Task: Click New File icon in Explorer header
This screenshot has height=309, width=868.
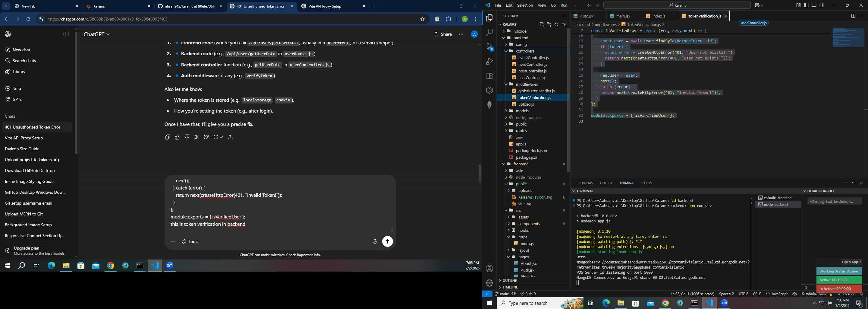Action: click(542, 24)
